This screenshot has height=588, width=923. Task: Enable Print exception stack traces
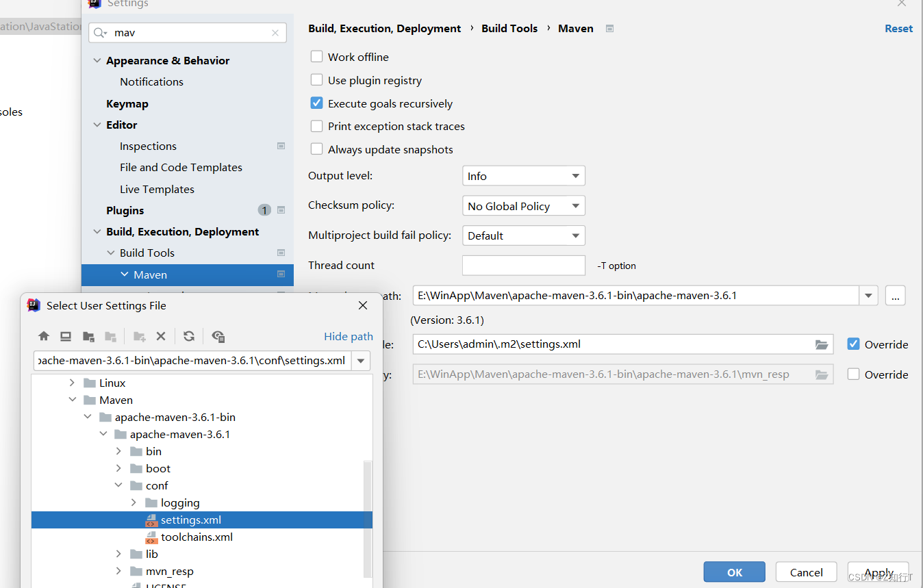point(316,126)
